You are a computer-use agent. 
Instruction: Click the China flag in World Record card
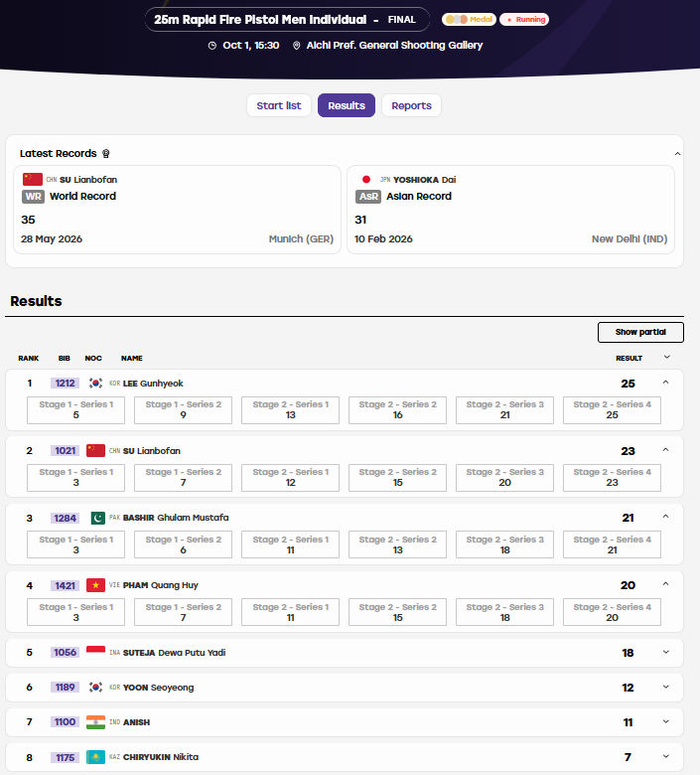click(x=33, y=179)
